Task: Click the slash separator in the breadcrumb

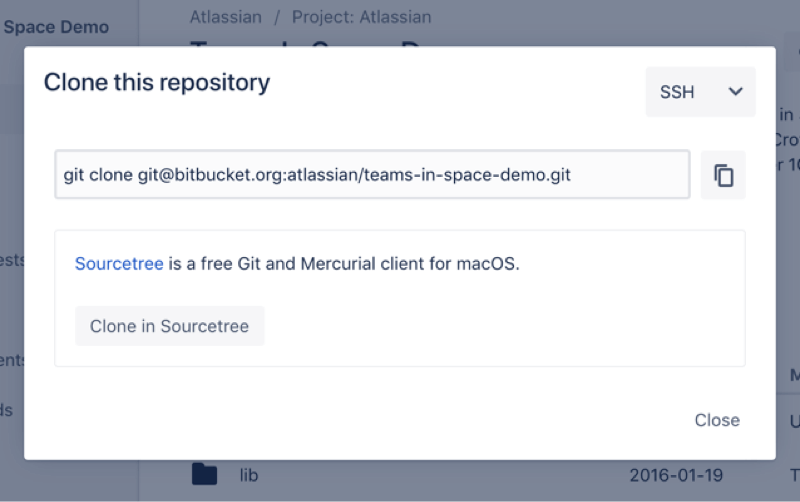Action: click(x=277, y=17)
